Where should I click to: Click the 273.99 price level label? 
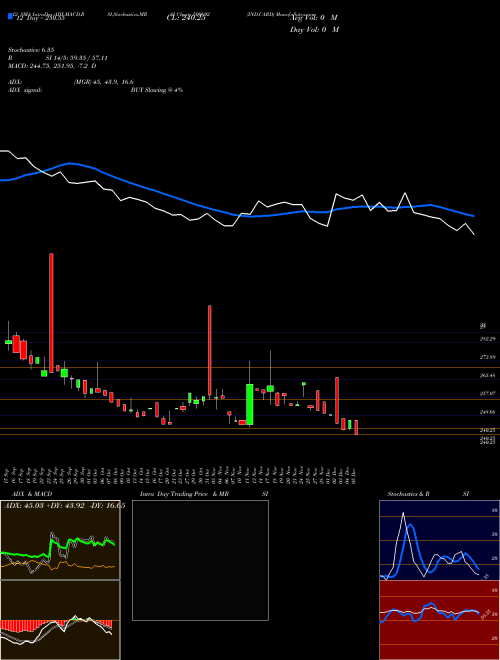487,357
